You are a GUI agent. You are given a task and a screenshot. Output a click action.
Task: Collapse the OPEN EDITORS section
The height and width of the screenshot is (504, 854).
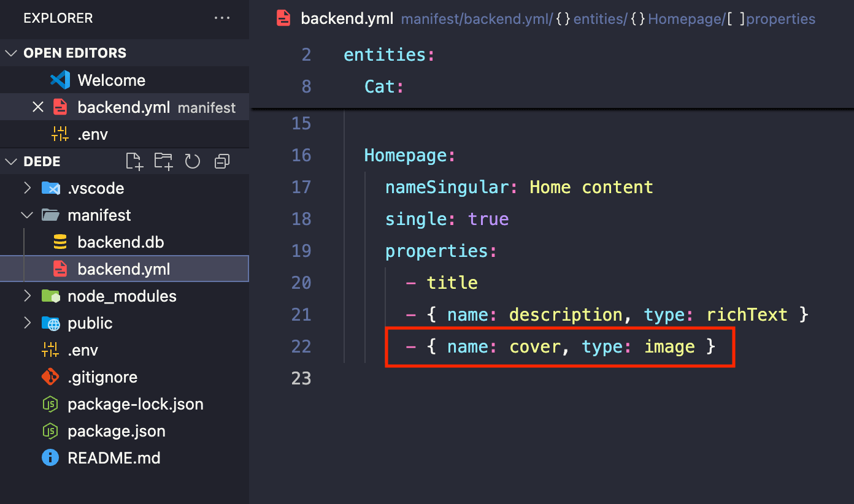pos(10,53)
